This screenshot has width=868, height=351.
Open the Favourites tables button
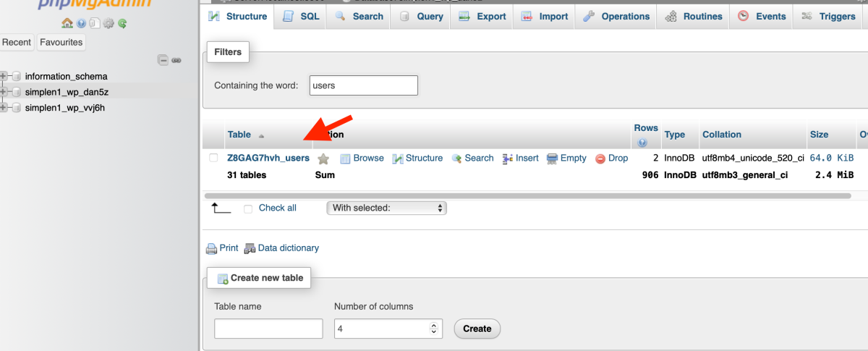pos(61,42)
